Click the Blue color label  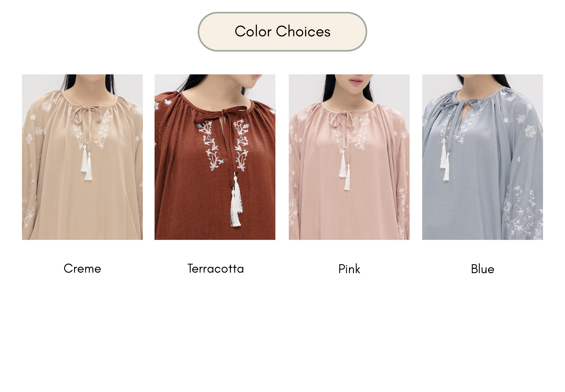click(483, 269)
